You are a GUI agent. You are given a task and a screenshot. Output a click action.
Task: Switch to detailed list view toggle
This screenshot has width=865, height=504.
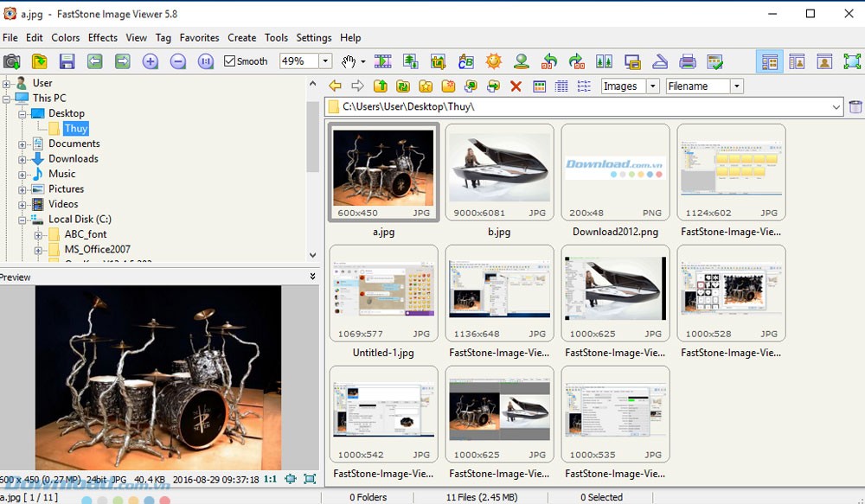coord(564,86)
